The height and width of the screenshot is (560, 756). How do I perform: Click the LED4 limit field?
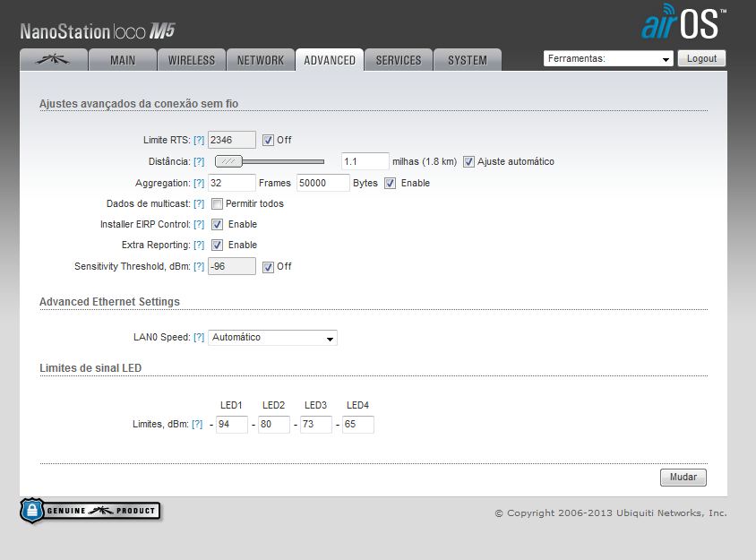(357, 425)
